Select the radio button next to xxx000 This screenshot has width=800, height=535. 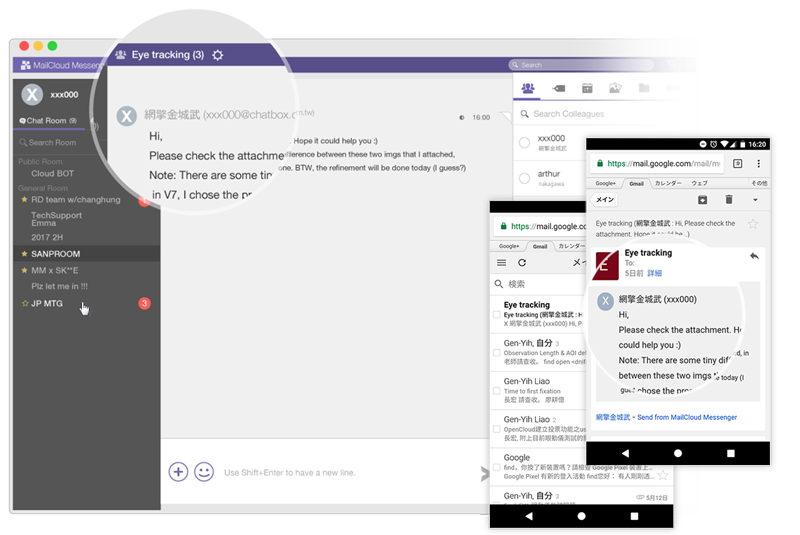coord(525,143)
